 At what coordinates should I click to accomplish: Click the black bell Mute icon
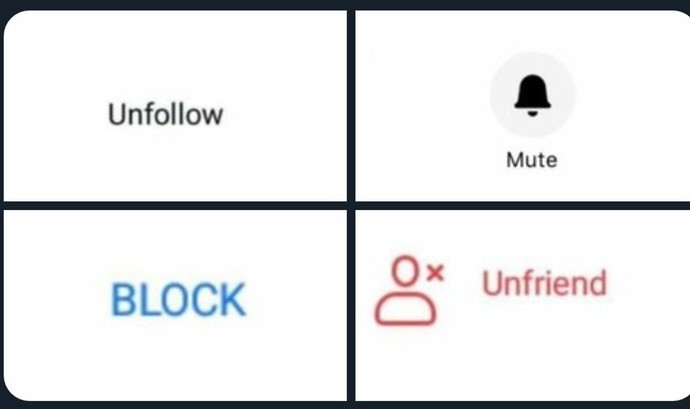pyautogui.click(x=532, y=95)
